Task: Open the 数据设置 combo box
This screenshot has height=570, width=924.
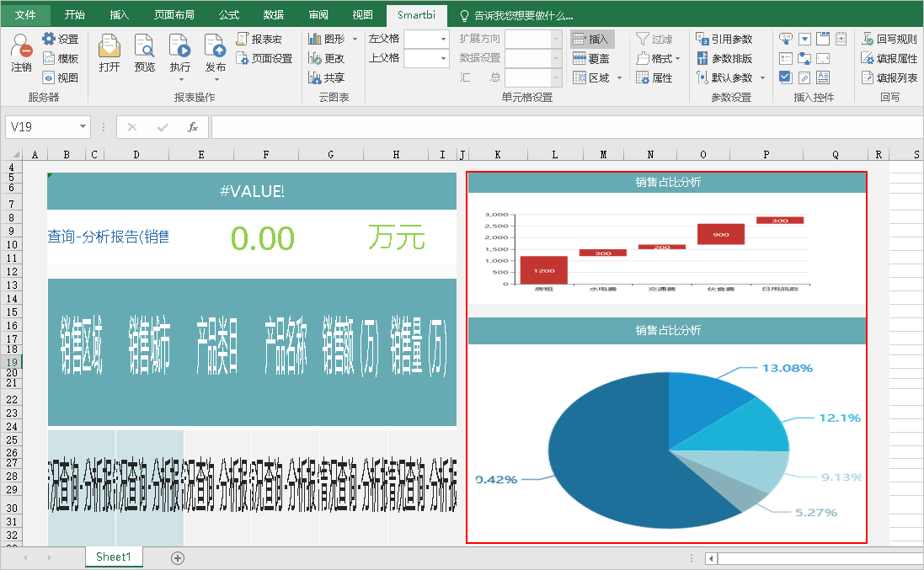Action: 533,58
